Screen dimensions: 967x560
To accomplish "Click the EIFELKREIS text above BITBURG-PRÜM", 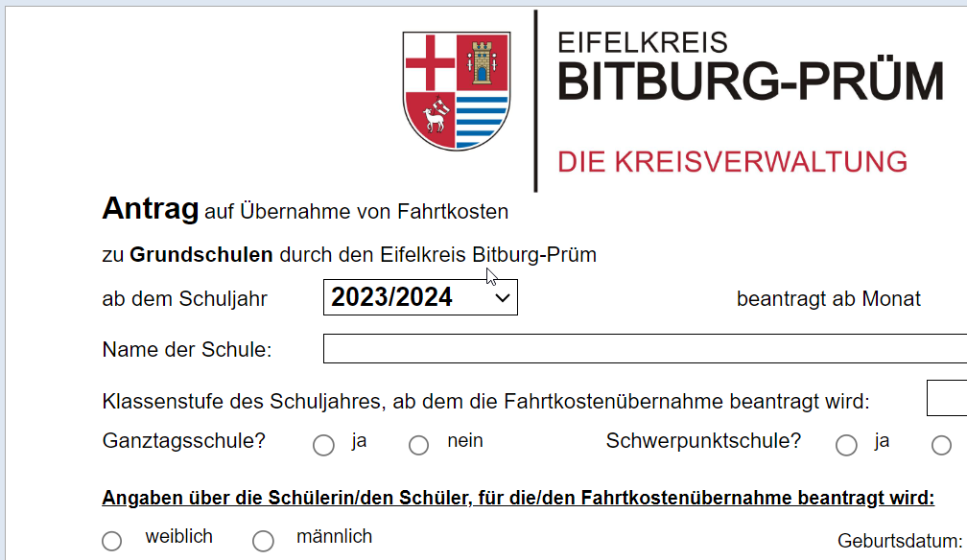I will [x=643, y=41].
